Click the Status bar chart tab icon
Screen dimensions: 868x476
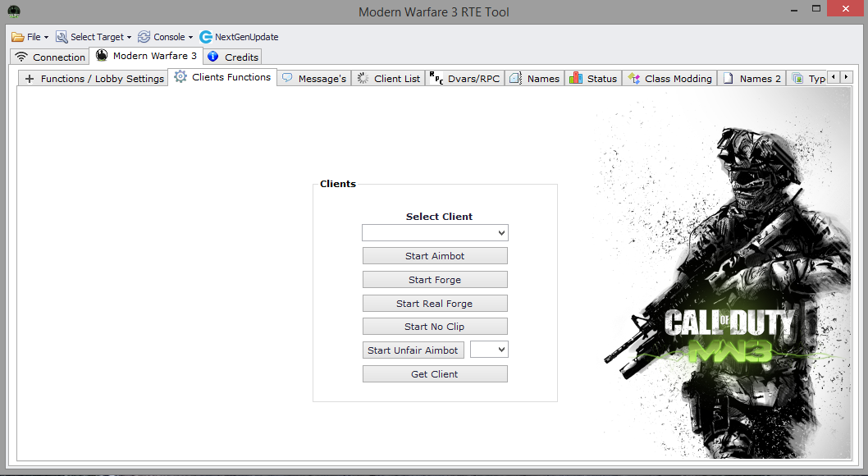pyautogui.click(x=575, y=78)
